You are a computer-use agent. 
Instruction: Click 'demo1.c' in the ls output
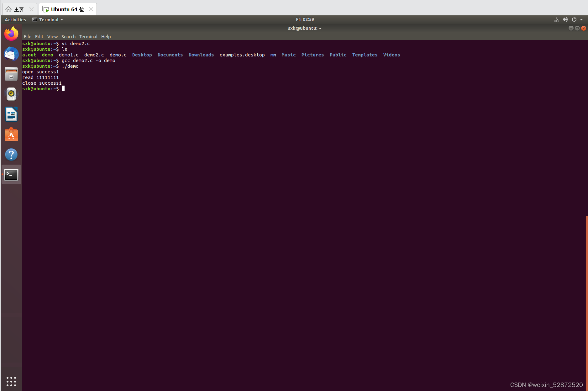tap(69, 55)
